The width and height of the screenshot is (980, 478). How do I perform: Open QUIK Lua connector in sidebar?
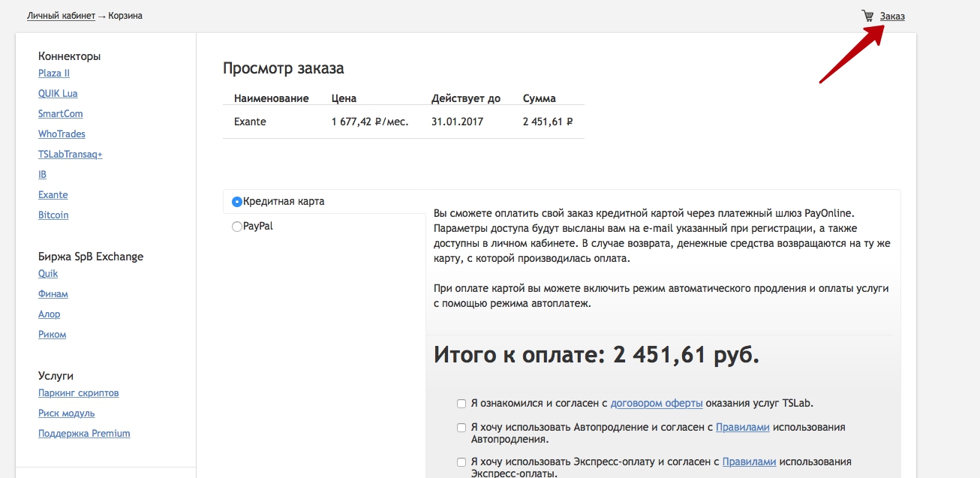click(x=58, y=94)
